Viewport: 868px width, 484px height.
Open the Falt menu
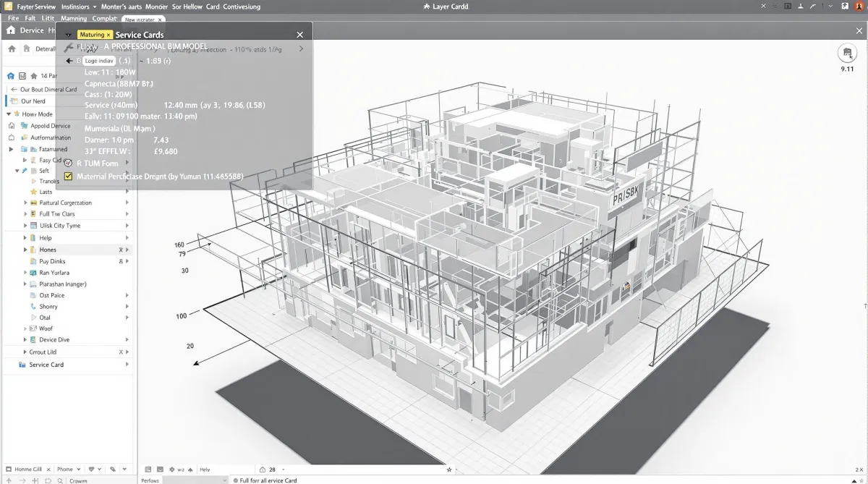pyautogui.click(x=30, y=18)
